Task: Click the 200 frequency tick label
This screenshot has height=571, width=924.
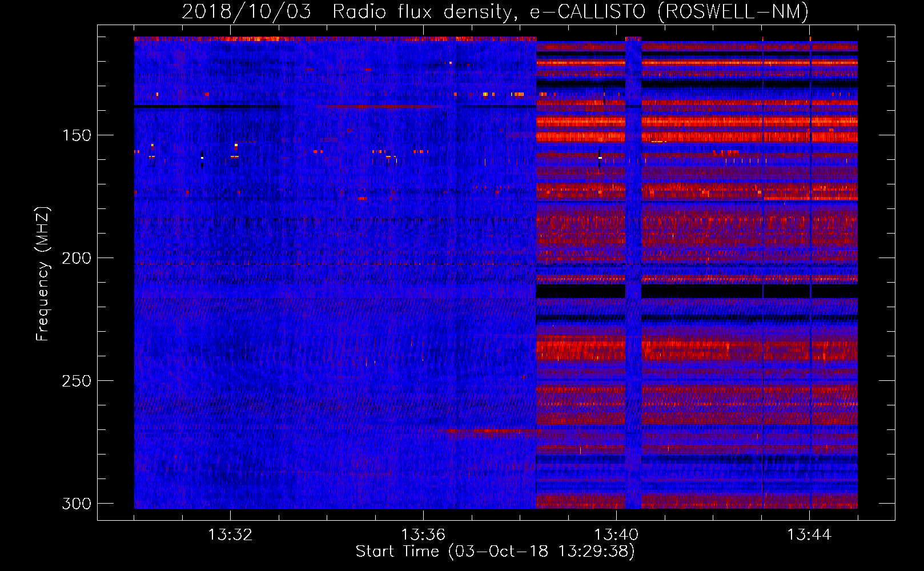Action: [x=77, y=258]
